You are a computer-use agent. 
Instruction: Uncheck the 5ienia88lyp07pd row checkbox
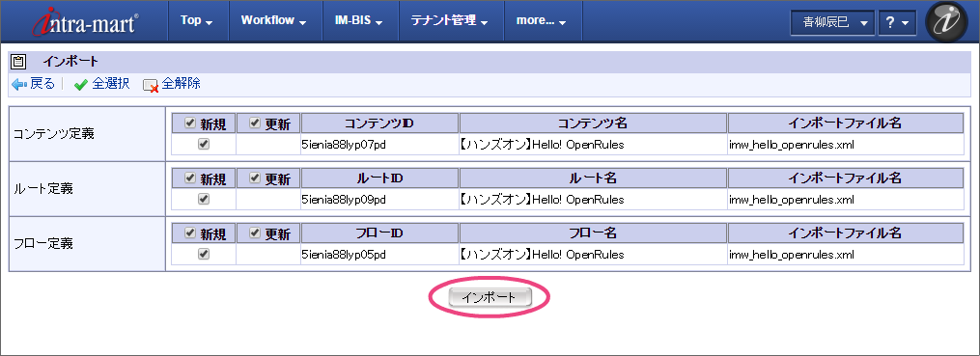point(203,144)
